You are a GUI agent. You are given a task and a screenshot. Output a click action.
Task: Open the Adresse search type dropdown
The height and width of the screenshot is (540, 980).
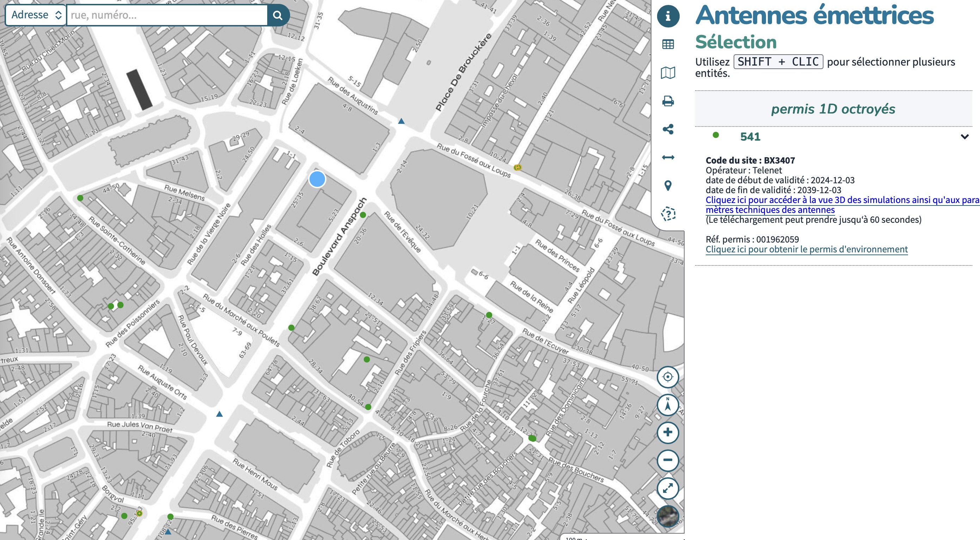[x=35, y=15]
